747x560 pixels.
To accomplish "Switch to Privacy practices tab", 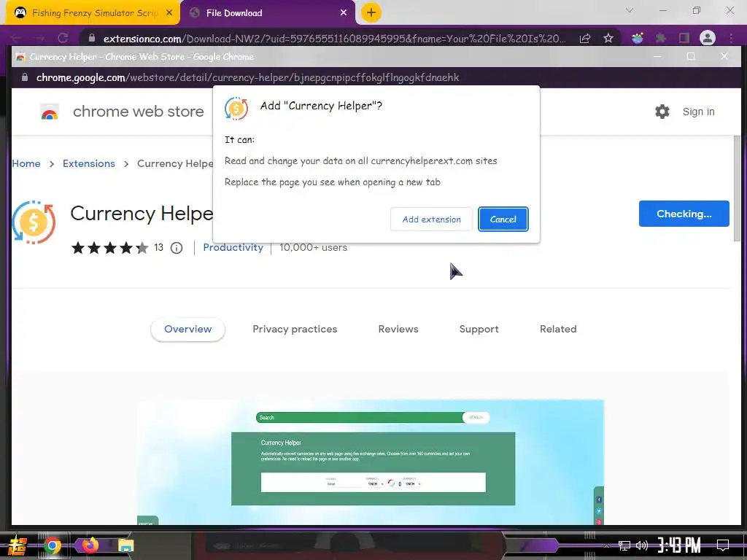I will click(295, 329).
